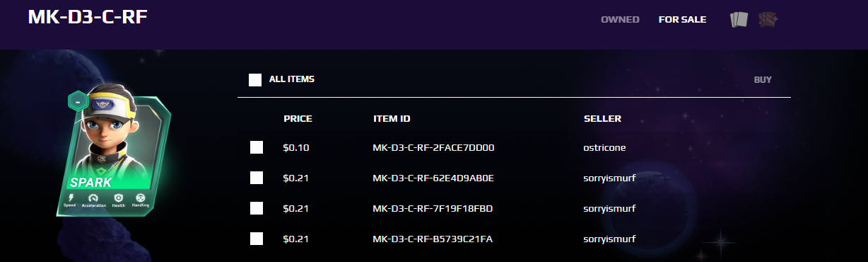Click the Buy button
Screen dimensions: 868x262
[x=763, y=79]
